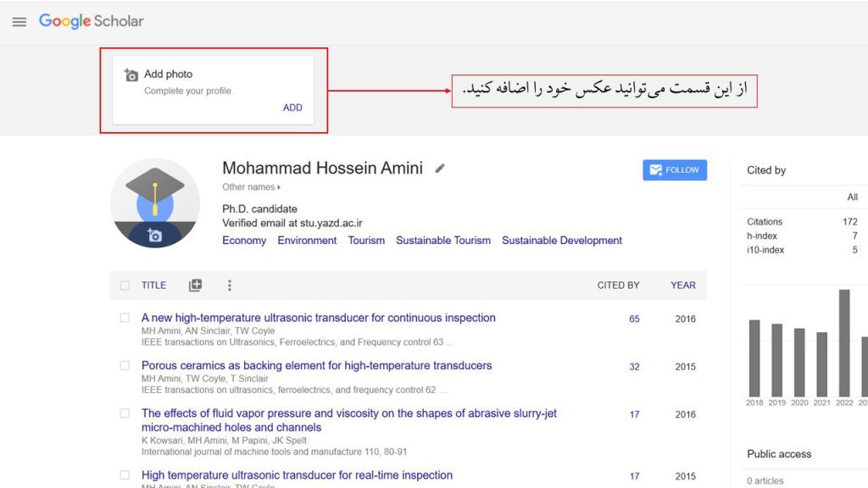This screenshot has height=488, width=868.
Task: Select the Sustainable Tourism interest tag
Action: [x=442, y=241]
